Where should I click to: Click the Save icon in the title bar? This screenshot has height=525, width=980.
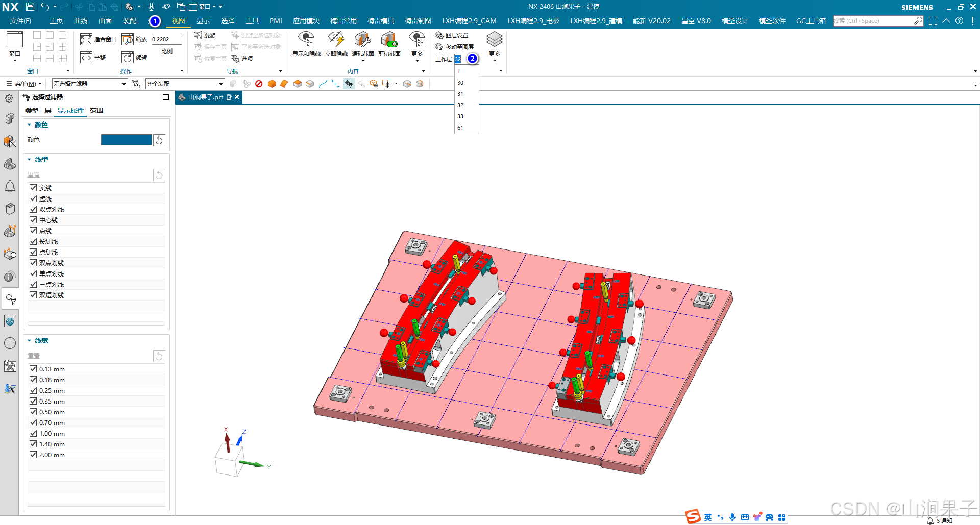(30, 7)
